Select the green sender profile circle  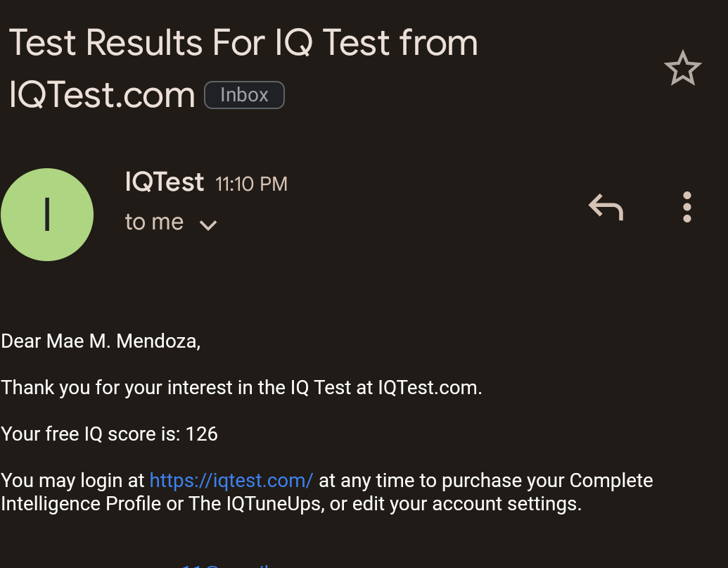coord(46,214)
